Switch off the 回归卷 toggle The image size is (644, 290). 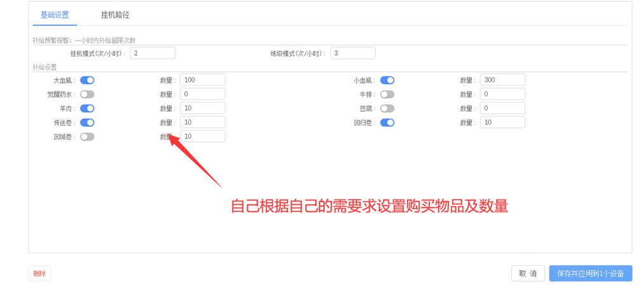pos(387,122)
